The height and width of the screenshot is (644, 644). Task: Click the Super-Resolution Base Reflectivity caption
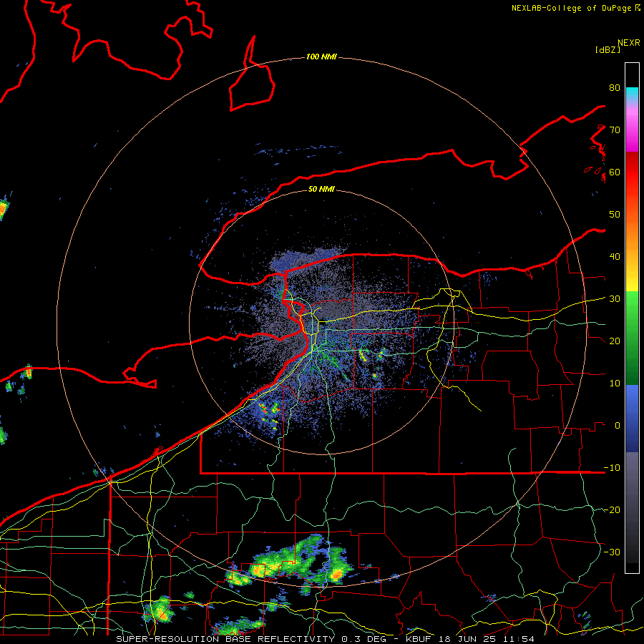[x=225, y=639]
